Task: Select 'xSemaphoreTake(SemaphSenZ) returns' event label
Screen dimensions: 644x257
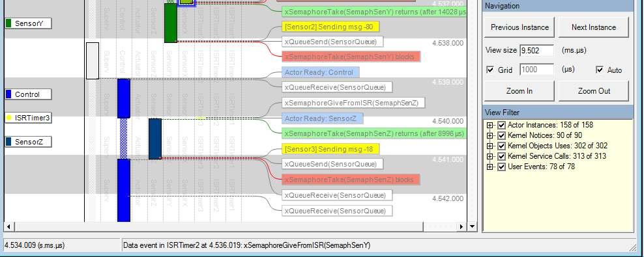Action: [374, 133]
